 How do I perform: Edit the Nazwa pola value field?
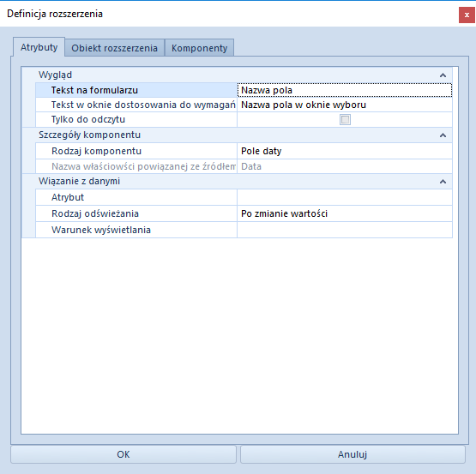pos(345,90)
